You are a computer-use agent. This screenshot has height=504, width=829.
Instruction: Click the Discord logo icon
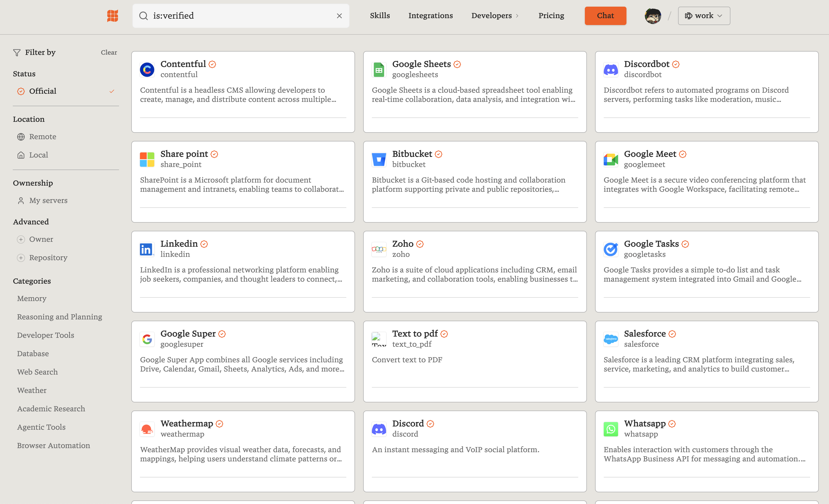379,429
